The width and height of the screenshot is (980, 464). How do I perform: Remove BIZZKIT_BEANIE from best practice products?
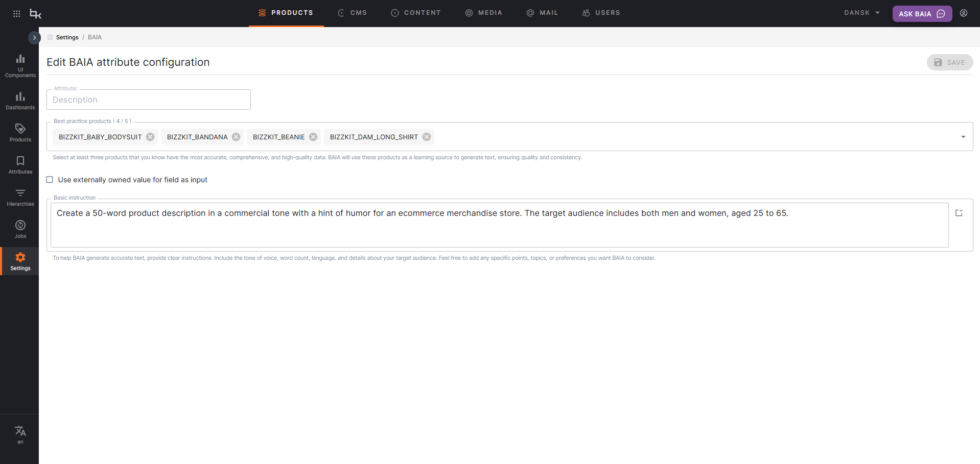(313, 137)
